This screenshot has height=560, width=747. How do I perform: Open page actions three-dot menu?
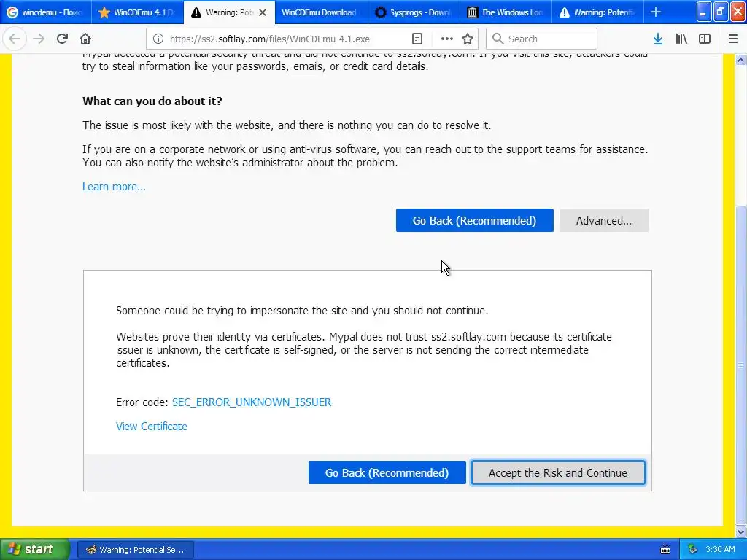(x=447, y=39)
